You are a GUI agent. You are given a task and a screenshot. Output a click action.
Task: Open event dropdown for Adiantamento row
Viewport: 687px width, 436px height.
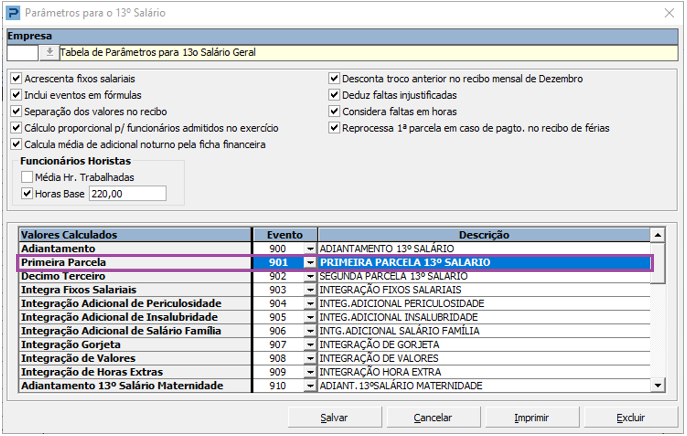(309, 248)
